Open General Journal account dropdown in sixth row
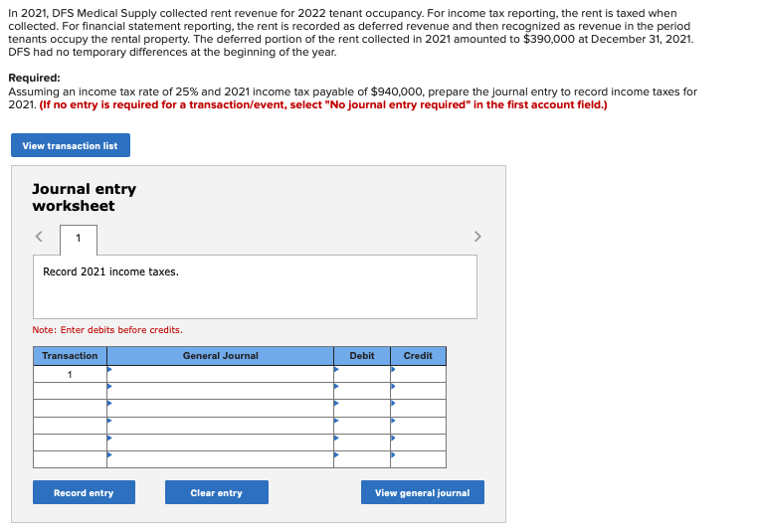757x532 pixels. [x=220, y=459]
